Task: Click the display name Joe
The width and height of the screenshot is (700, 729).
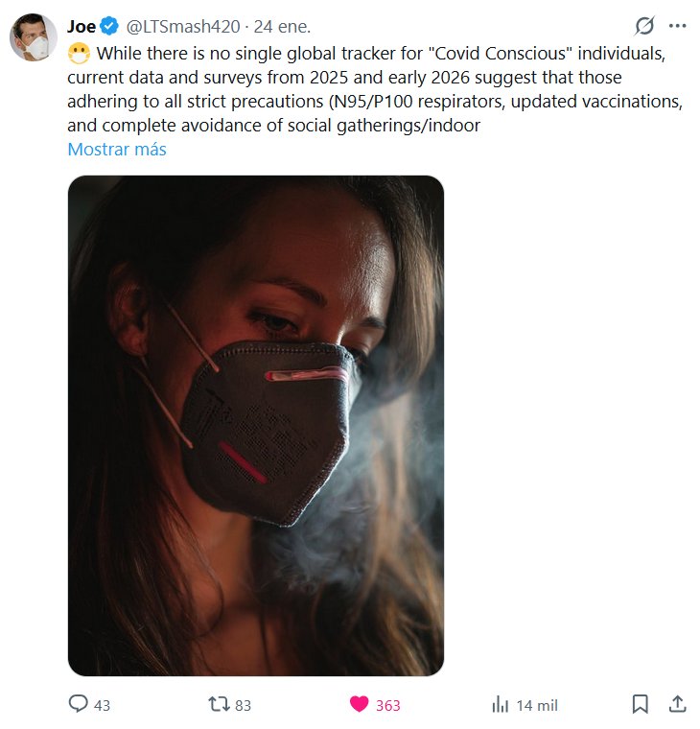Action: pyautogui.click(x=82, y=27)
